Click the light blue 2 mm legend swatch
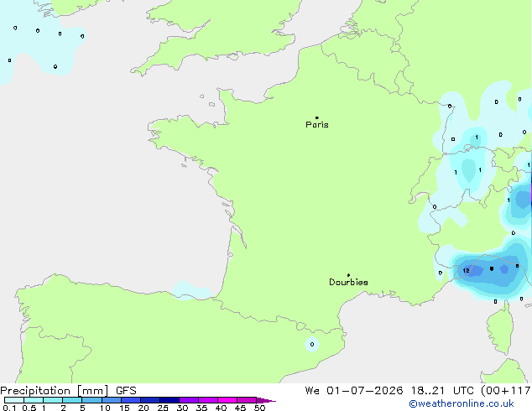This screenshot has width=532, height=411. click(x=73, y=400)
